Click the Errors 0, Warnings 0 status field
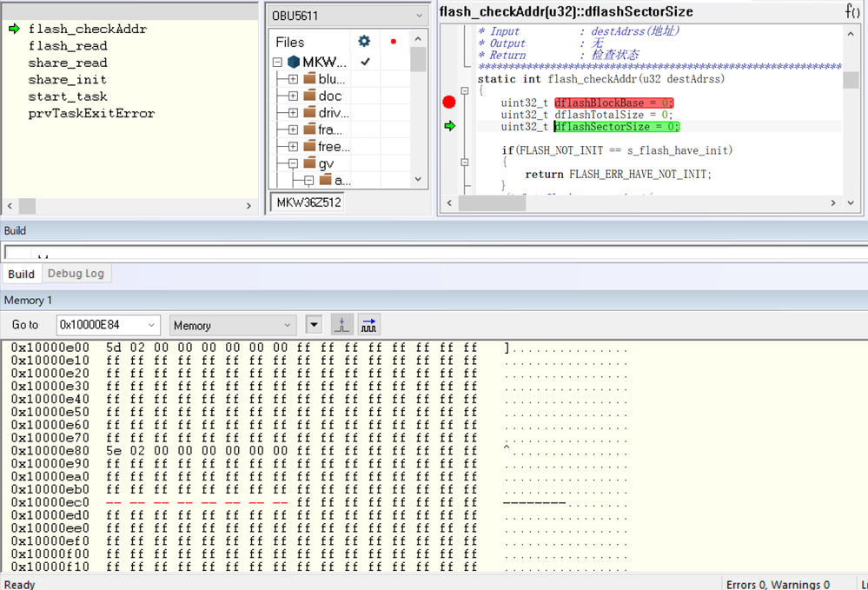Screen dimensions: 868x590 (778, 584)
